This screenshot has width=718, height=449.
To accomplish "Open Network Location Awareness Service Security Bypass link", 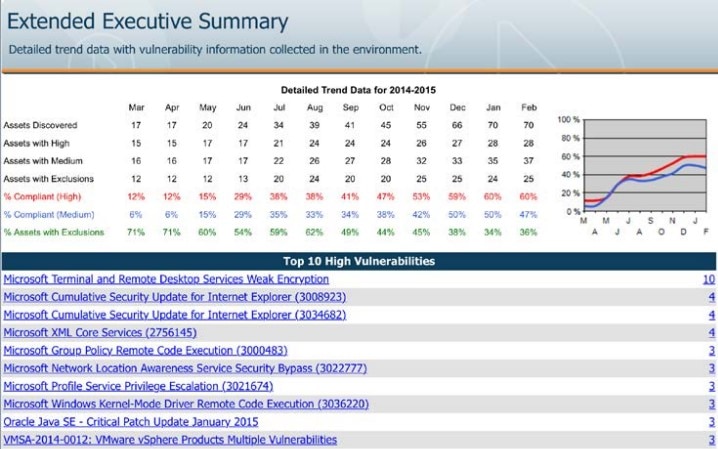I will coord(185,368).
